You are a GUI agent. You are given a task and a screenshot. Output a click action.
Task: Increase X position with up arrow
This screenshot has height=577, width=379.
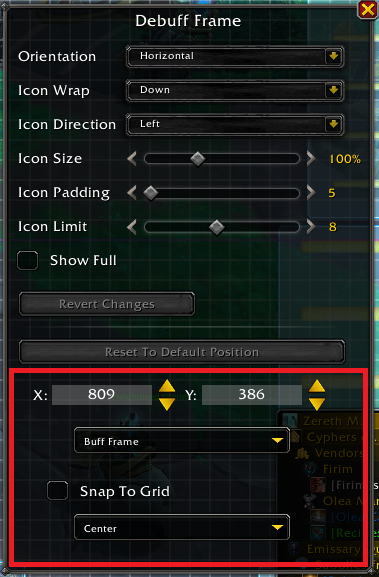click(167, 386)
